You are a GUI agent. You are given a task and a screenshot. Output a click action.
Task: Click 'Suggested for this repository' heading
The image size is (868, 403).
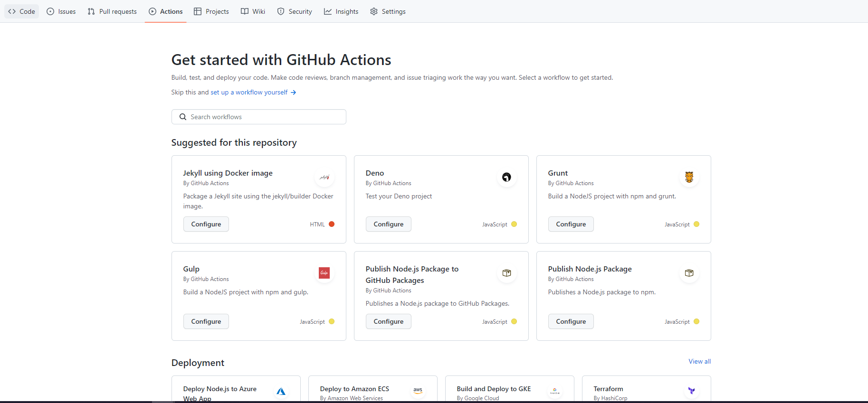pyautogui.click(x=234, y=142)
